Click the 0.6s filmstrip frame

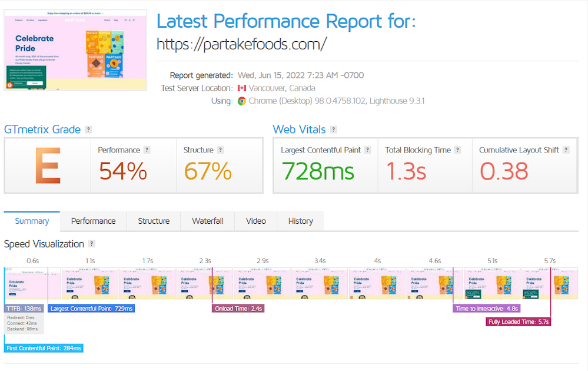[x=32, y=283]
